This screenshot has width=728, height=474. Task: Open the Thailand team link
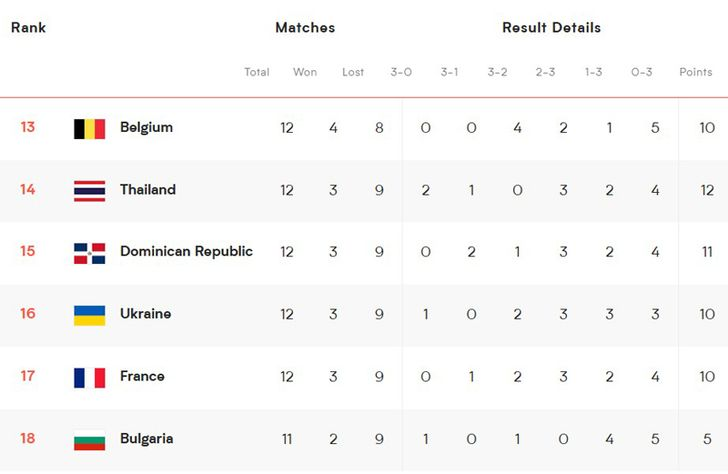coord(148,189)
